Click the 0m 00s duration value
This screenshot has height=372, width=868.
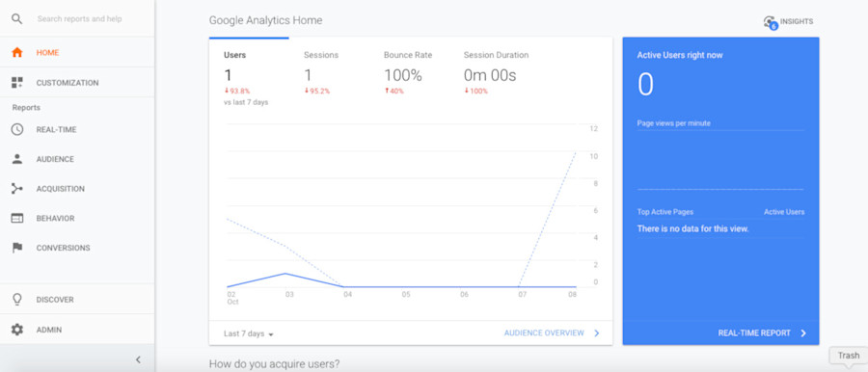pos(490,75)
